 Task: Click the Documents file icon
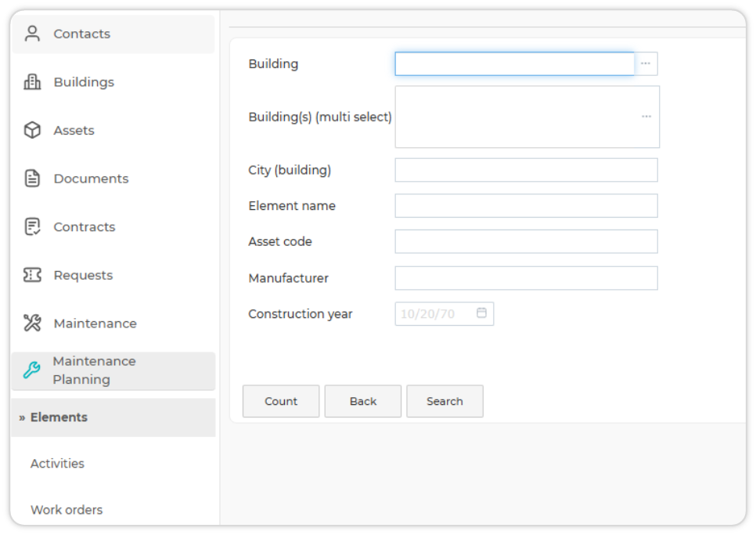32,179
